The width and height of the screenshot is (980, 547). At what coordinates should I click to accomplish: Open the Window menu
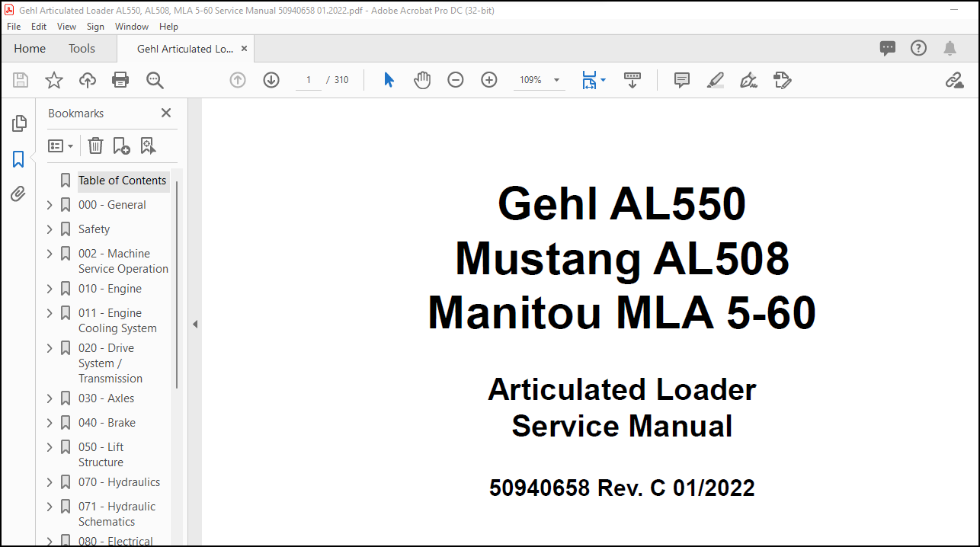pyautogui.click(x=132, y=26)
